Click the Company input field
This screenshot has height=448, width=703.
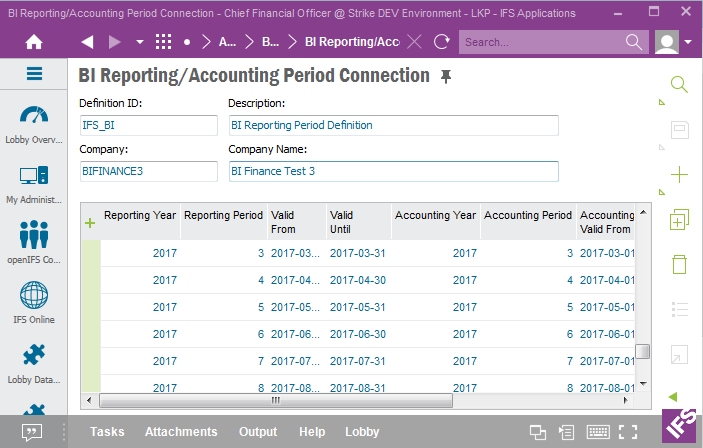click(148, 171)
